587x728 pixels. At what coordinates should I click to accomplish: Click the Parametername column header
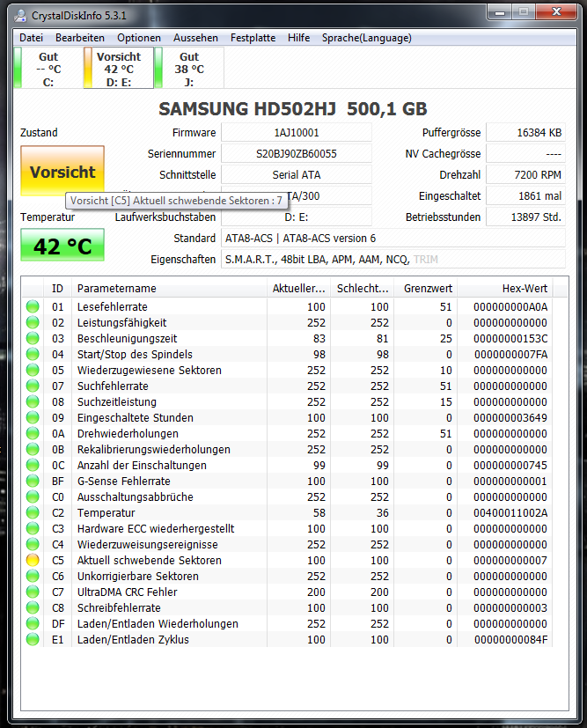point(169,289)
